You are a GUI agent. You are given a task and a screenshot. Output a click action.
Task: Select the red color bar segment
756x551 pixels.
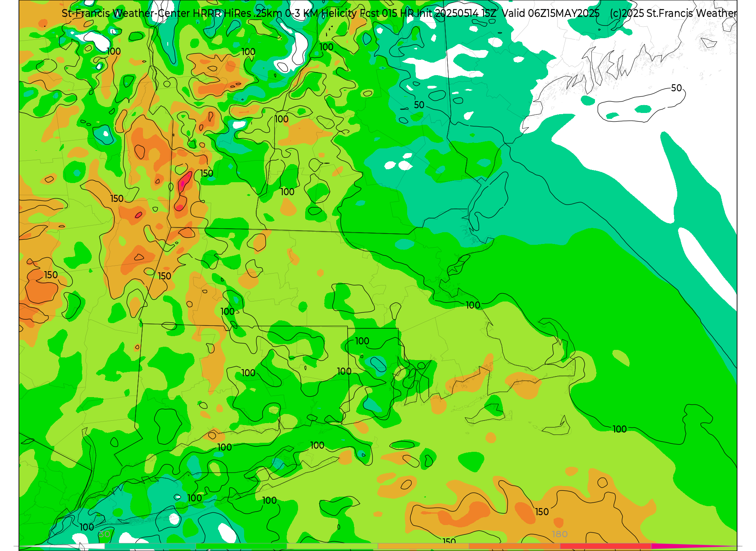click(605, 546)
